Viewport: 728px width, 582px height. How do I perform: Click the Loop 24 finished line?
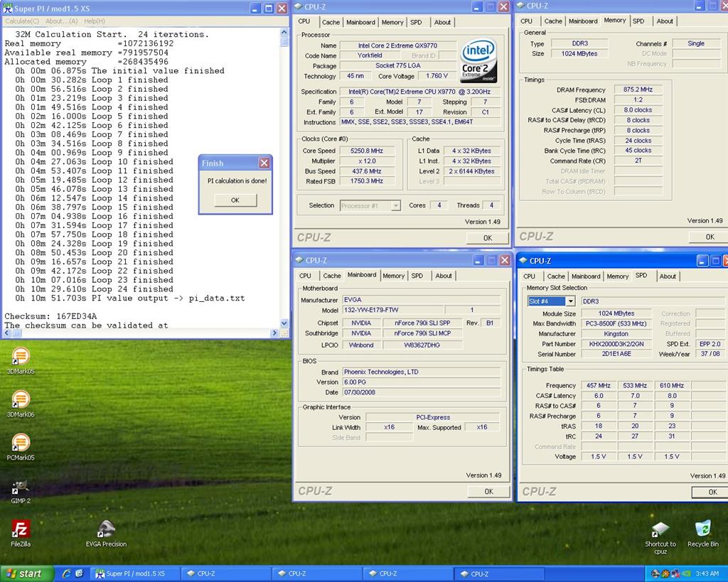coord(95,289)
